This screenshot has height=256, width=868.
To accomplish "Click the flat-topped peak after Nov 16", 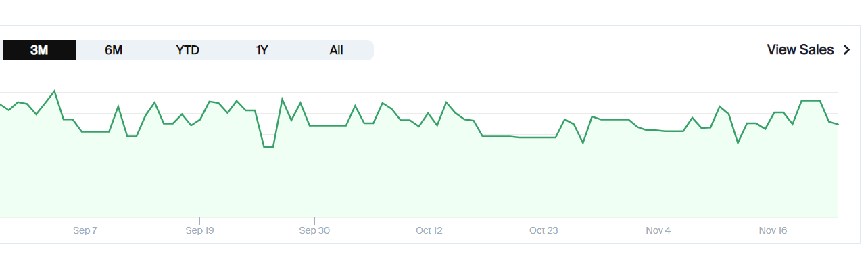I will (811, 100).
